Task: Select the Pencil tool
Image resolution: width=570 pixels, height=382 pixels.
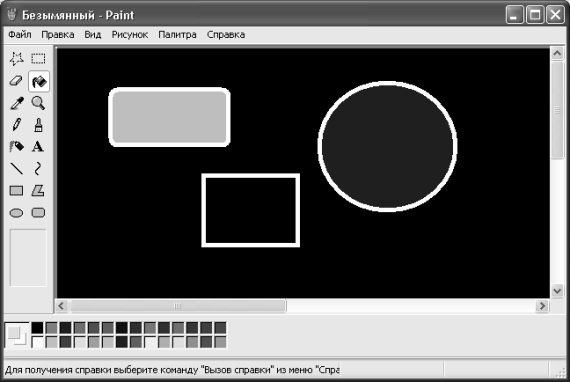Action: [x=16, y=125]
